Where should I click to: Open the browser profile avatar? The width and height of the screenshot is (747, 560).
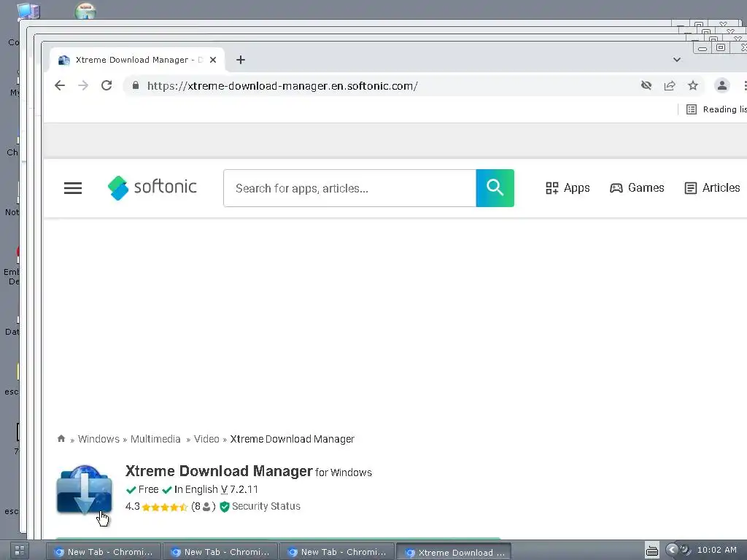pos(722,86)
